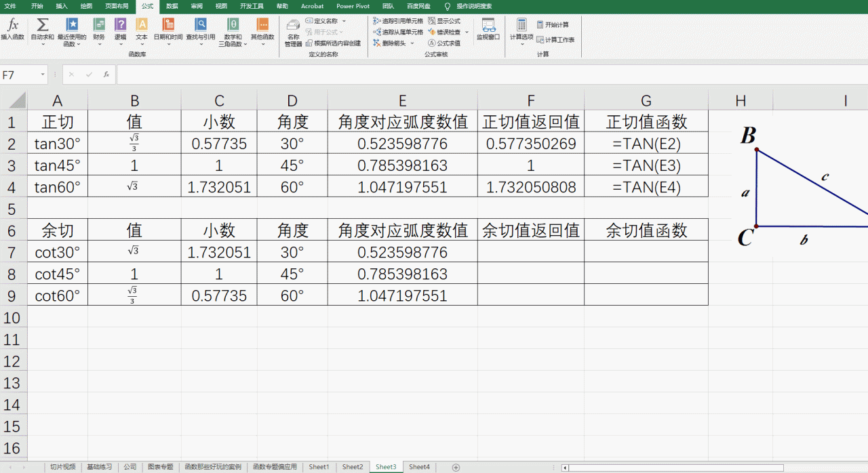Image resolution: width=868 pixels, height=473 pixels.
Task: Click Create from Selection (根据所选内容创建)
Action: [x=333, y=43]
